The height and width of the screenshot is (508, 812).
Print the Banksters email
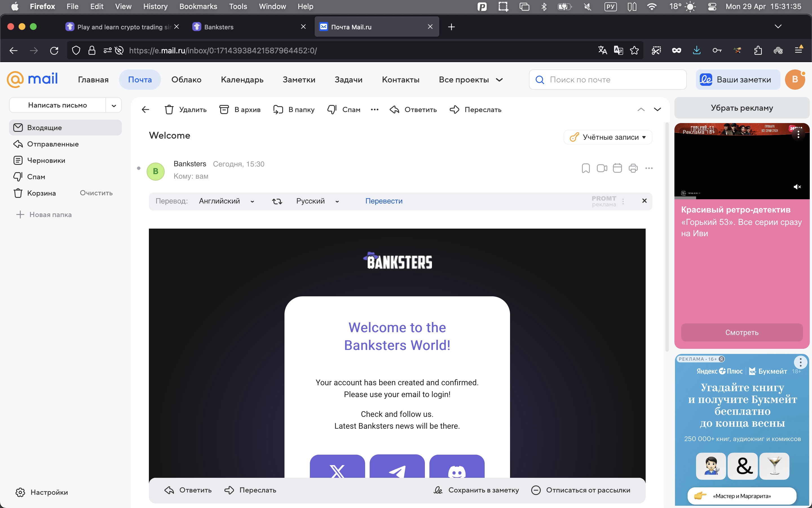(633, 168)
